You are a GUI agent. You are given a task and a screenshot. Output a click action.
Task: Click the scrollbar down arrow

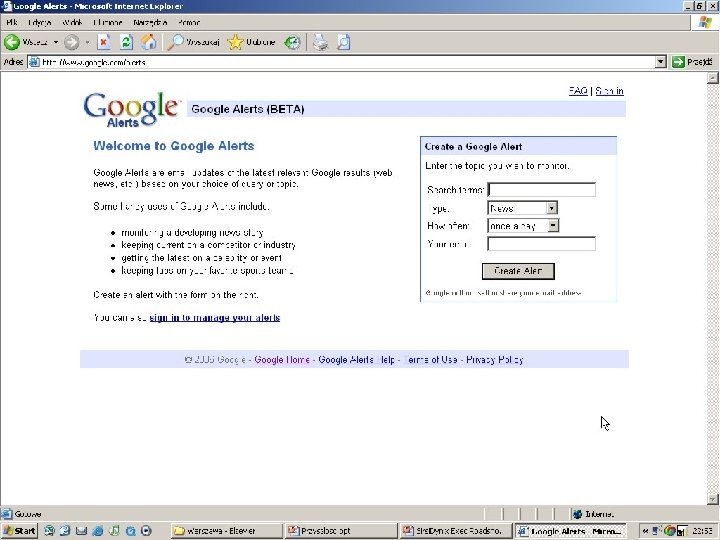[x=713, y=499]
